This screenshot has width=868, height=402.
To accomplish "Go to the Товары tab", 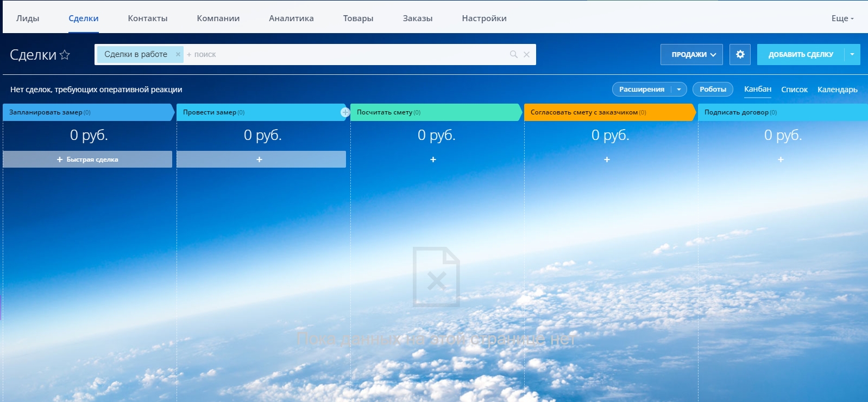I will 358,18.
